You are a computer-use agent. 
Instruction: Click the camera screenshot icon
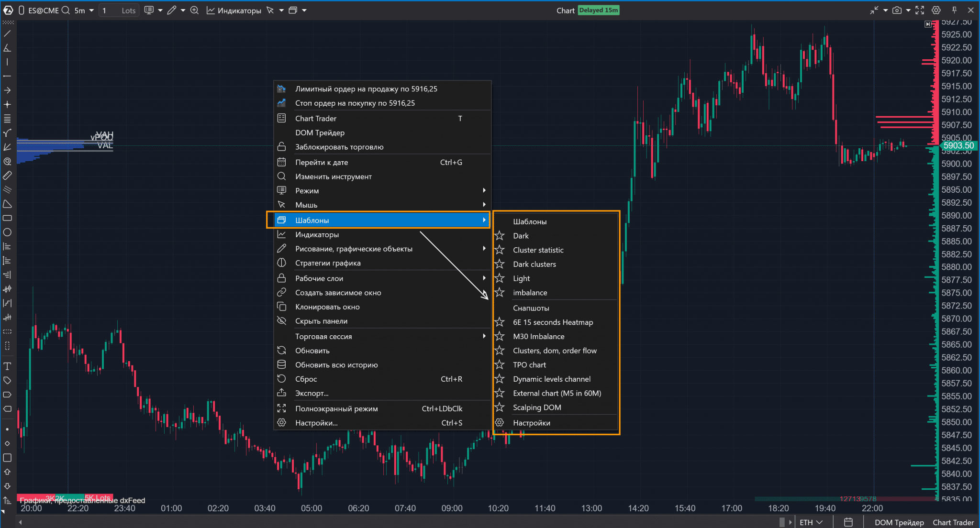(897, 10)
